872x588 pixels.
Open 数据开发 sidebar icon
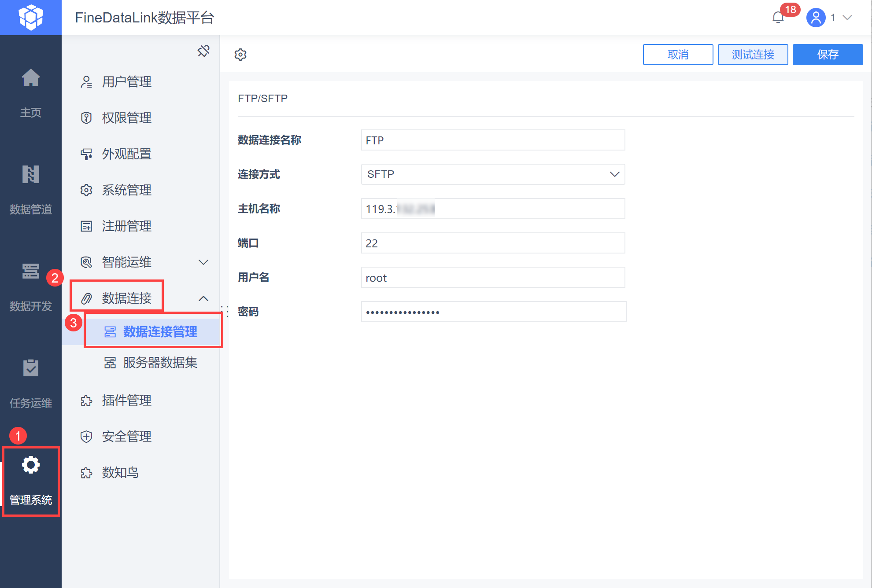31,271
